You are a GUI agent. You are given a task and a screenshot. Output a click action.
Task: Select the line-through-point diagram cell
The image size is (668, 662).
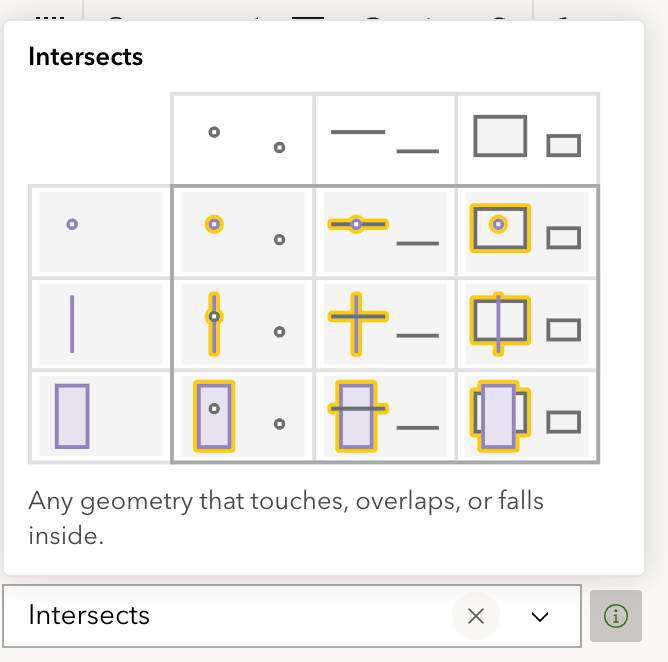click(x=243, y=323)
